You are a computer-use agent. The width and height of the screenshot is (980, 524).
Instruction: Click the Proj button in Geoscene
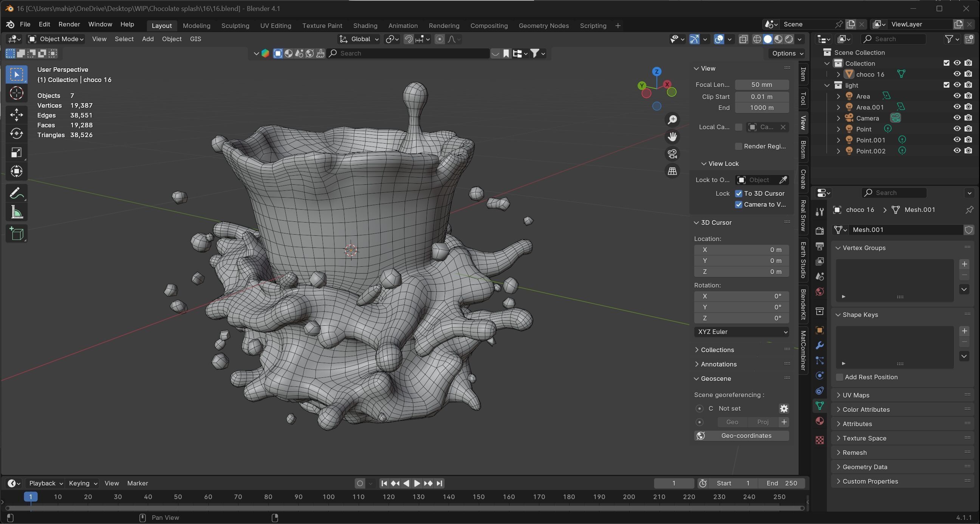point(763,422)
